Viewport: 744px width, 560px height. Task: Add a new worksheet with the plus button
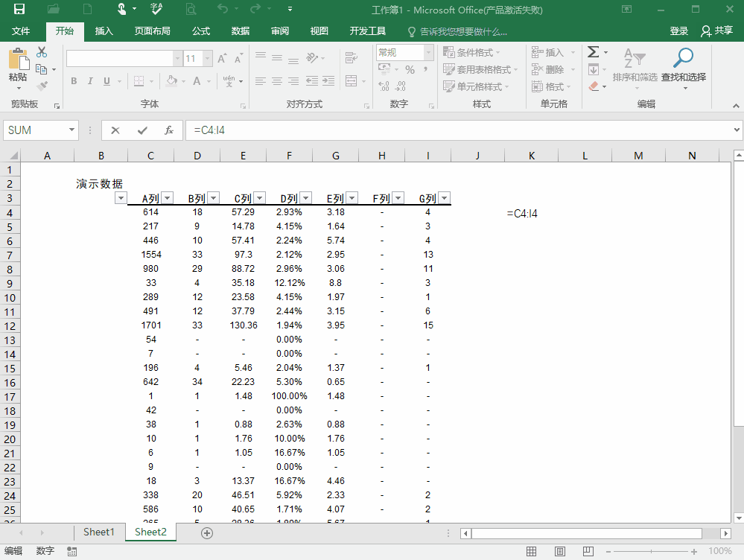[207, 532]
